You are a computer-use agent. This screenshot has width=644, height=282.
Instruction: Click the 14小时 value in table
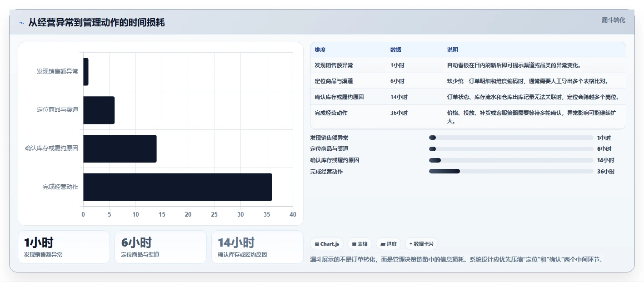[399, 97]
